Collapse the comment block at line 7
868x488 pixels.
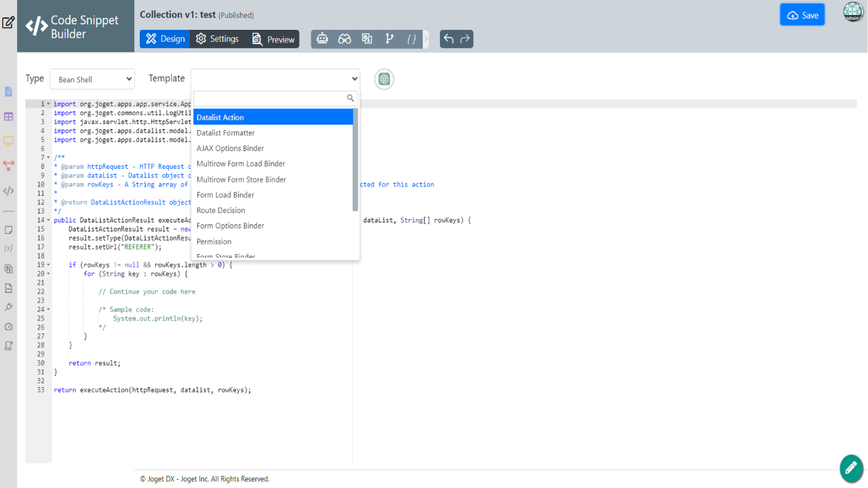pos(48,158)
